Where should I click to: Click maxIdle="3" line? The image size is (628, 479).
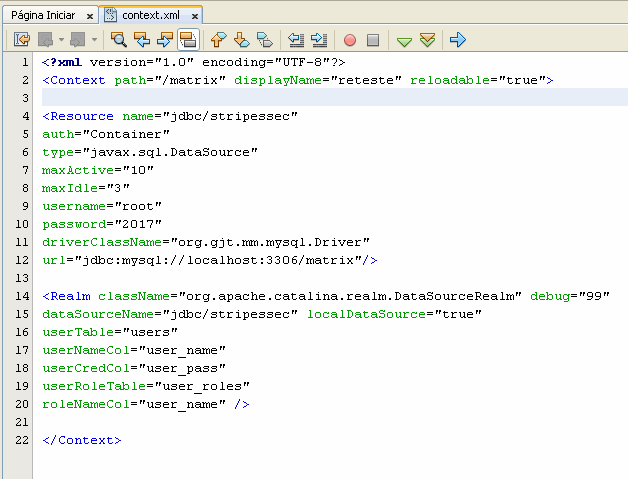(x=86, y=188)
